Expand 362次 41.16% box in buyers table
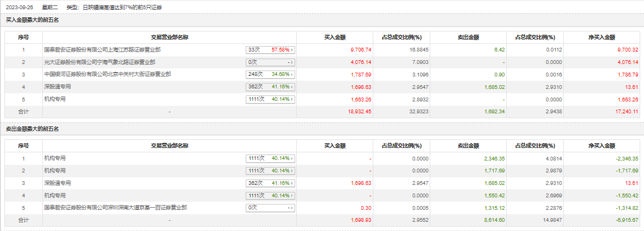 coord(270,86)
